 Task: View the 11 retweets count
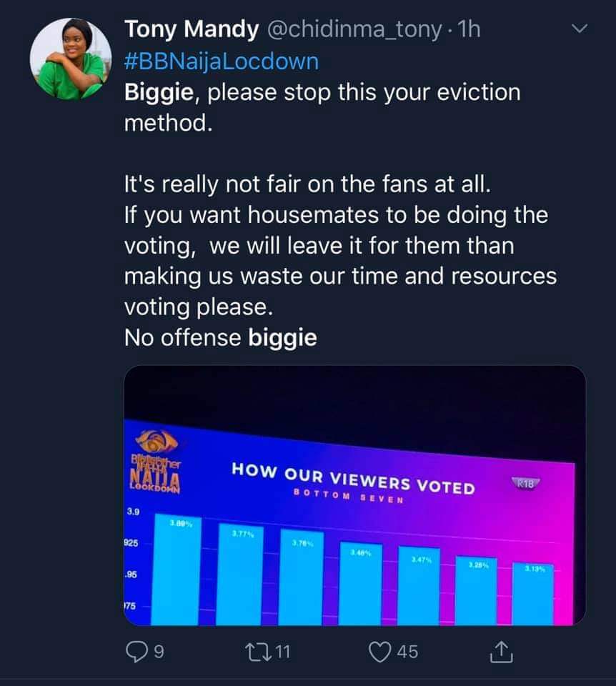point(283,652)
